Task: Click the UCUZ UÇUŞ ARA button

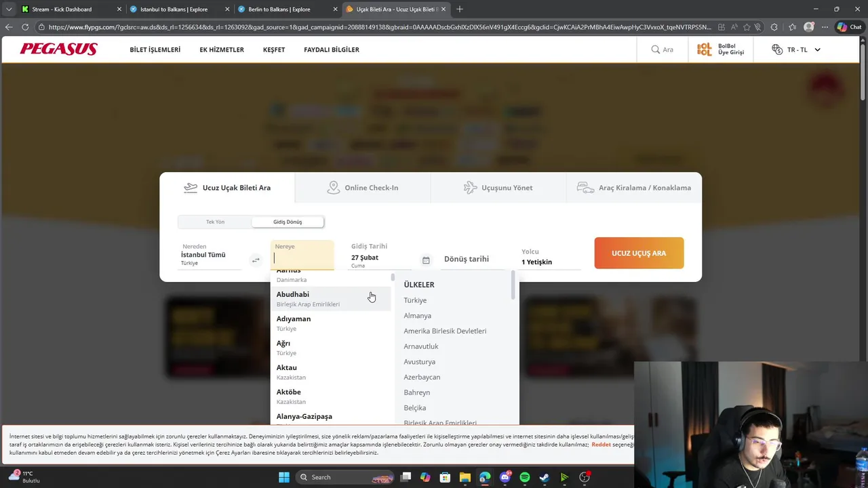Action: point(639,253)
